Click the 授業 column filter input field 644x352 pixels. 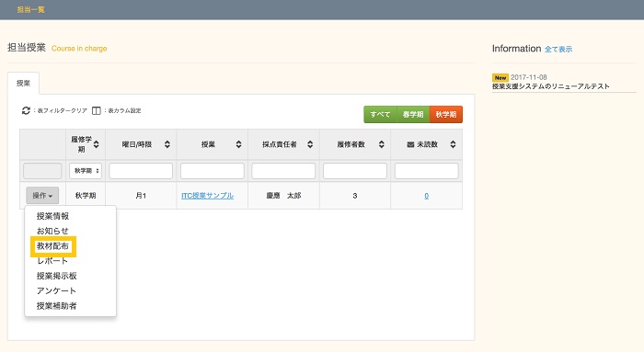coord(212,171)
